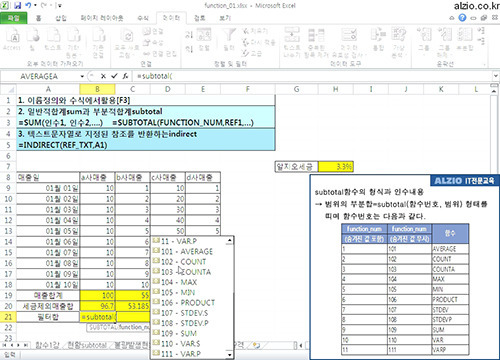Click the Clear filter item
500x360 pixels.
(255, 31)
